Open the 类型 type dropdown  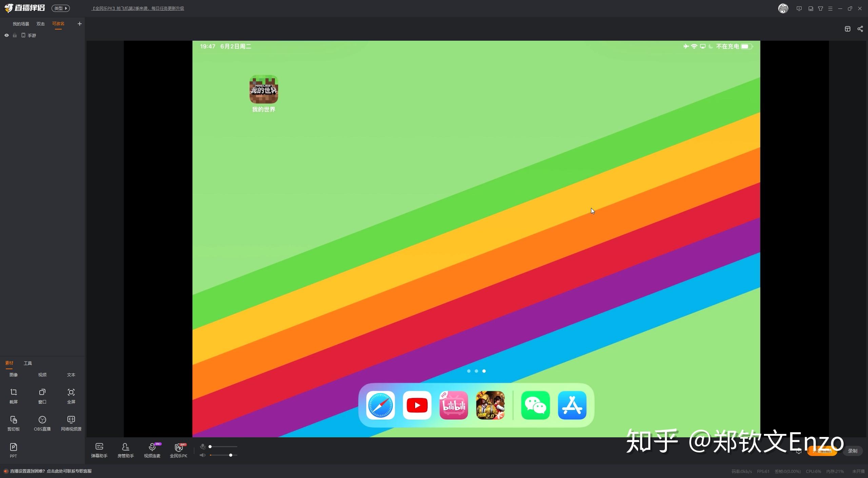tap(61, 8)
